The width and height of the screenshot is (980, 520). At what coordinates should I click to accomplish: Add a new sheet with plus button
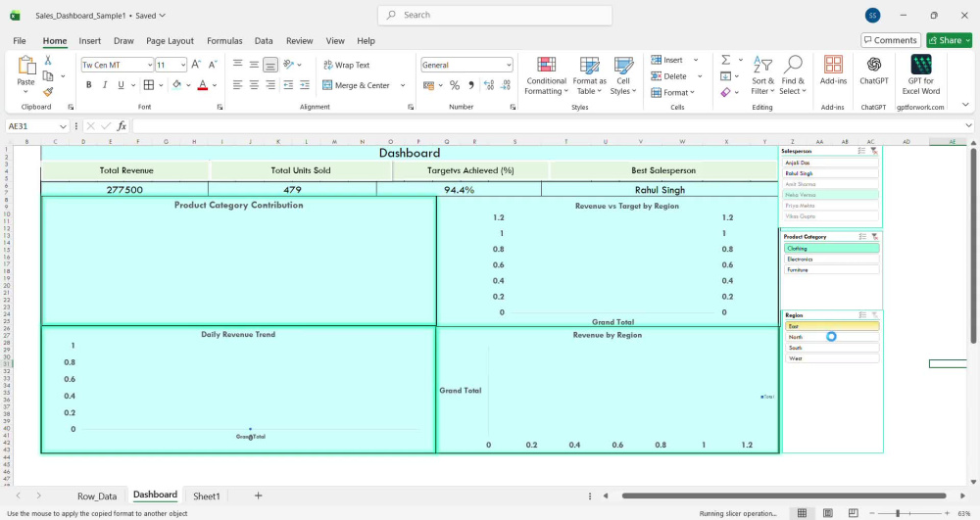tap(258, 496)
